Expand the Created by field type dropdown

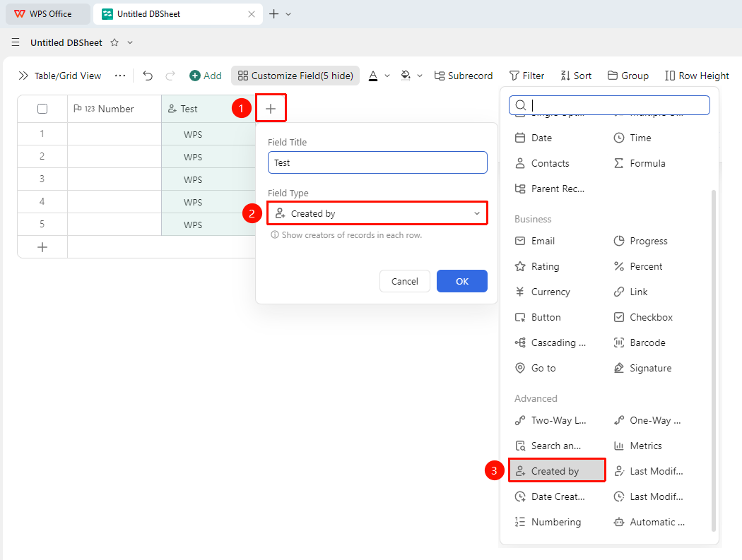tap(377, 213)
